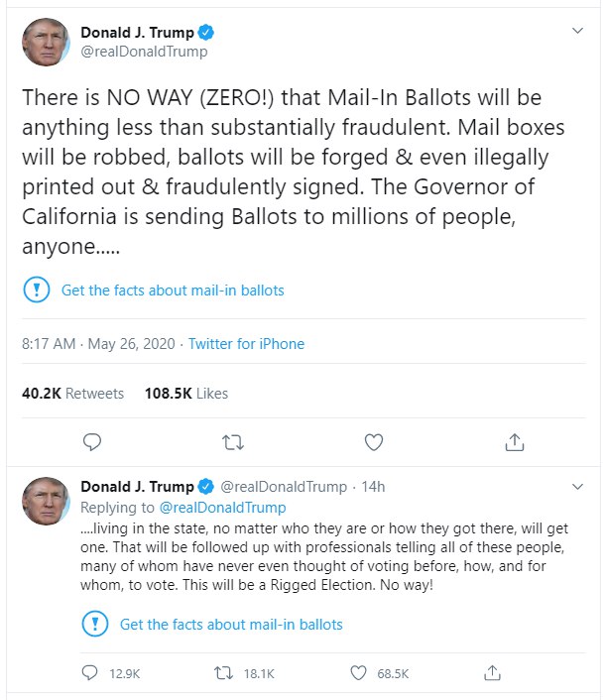Screen dimensions: 606x700
Task: Open the main tweet's more options chevron
Action: pyautogui.click(x=579, y=32)
